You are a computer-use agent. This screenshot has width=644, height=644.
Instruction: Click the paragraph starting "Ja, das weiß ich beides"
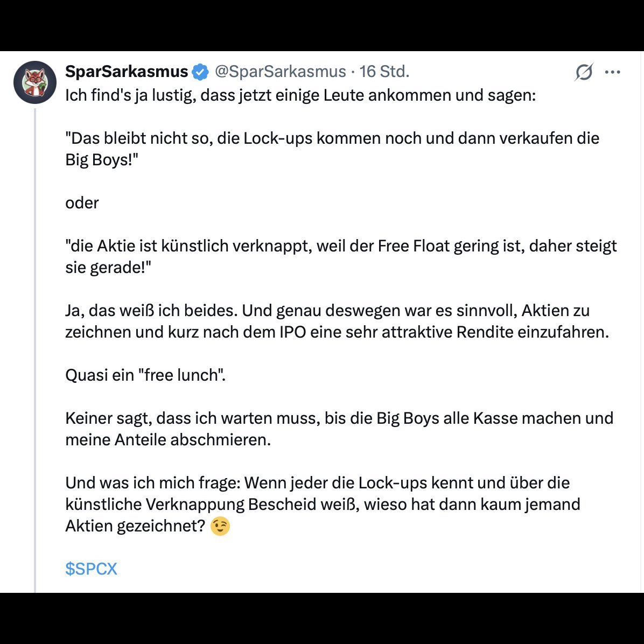point(337,321)
